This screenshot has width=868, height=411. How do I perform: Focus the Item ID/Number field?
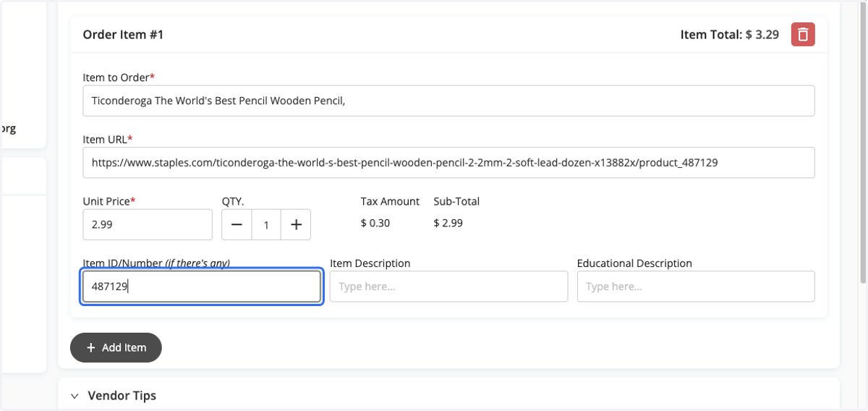tap(201, 287)
